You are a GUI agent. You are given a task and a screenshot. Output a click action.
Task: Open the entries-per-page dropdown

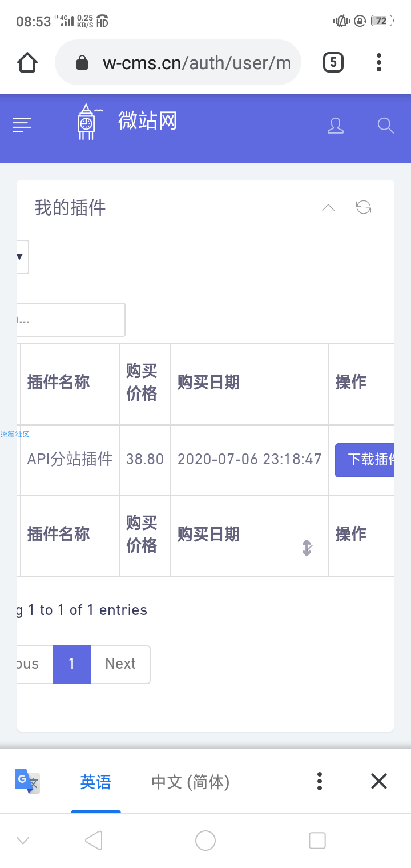(x=22, y=257)
